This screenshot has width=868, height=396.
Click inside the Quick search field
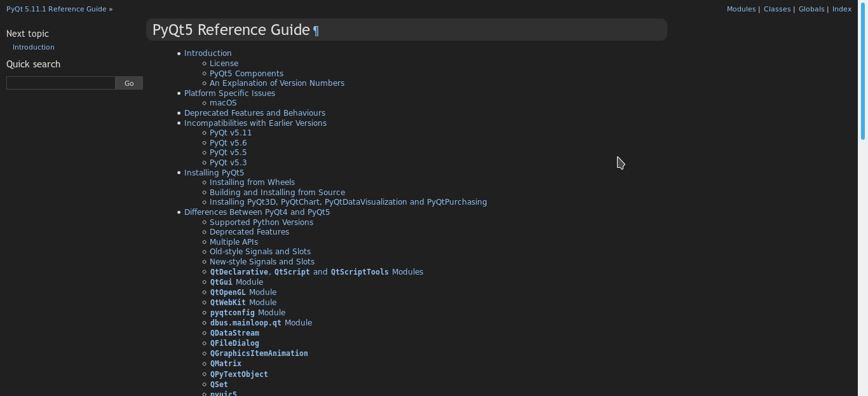(x=60, y=83)
